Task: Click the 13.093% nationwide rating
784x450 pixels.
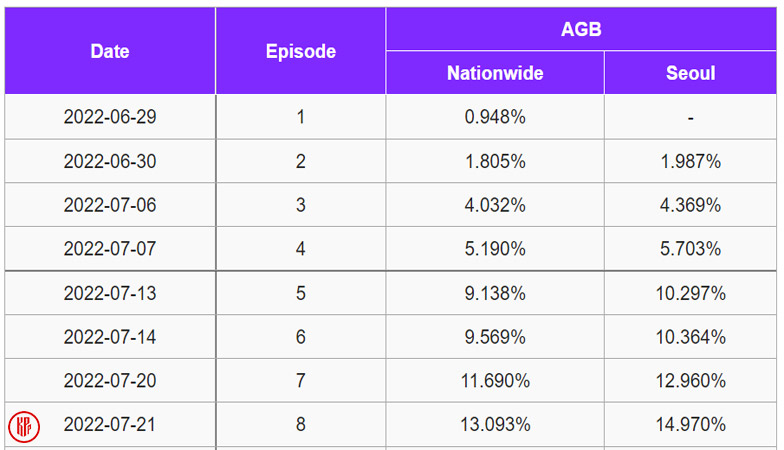Action: coord(495,425)
